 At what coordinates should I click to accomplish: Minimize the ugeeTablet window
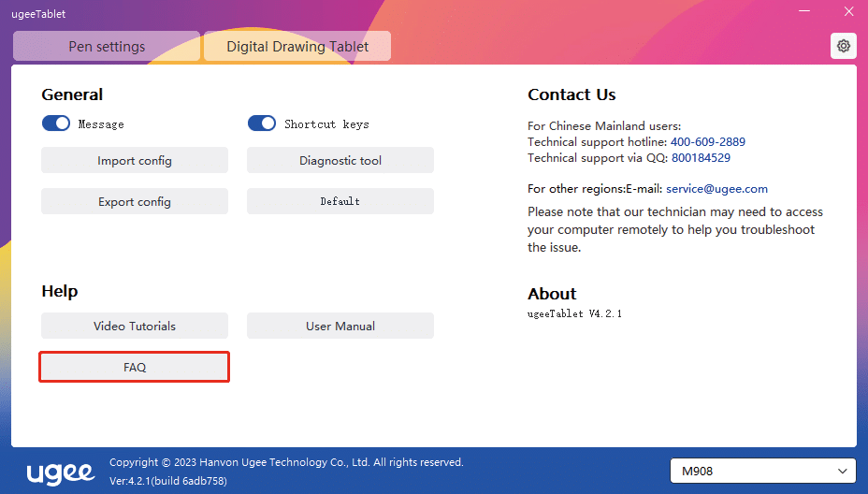coord(804,11)
